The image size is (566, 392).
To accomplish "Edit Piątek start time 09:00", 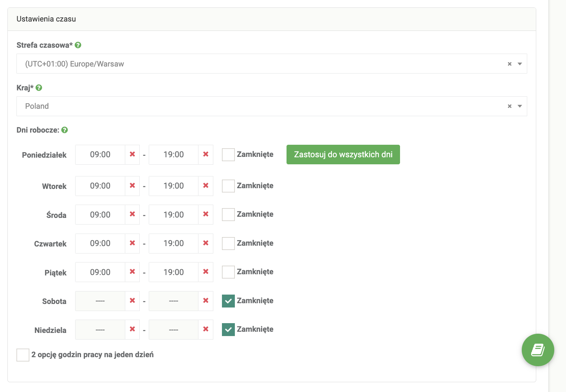I will coord(100,272).
